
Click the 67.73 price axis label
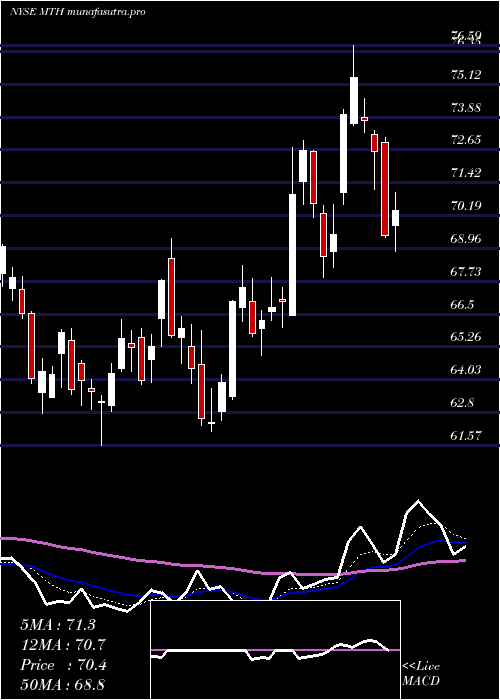[467, 271]
